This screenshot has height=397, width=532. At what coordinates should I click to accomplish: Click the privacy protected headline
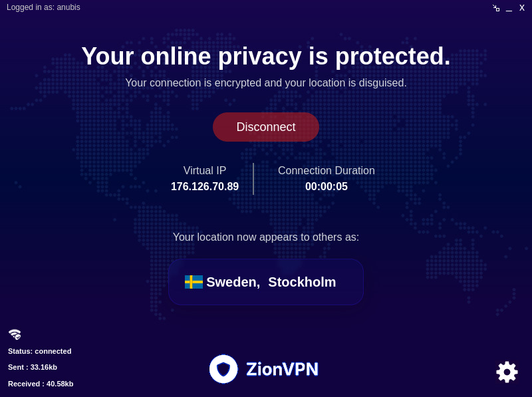(266, 56)
